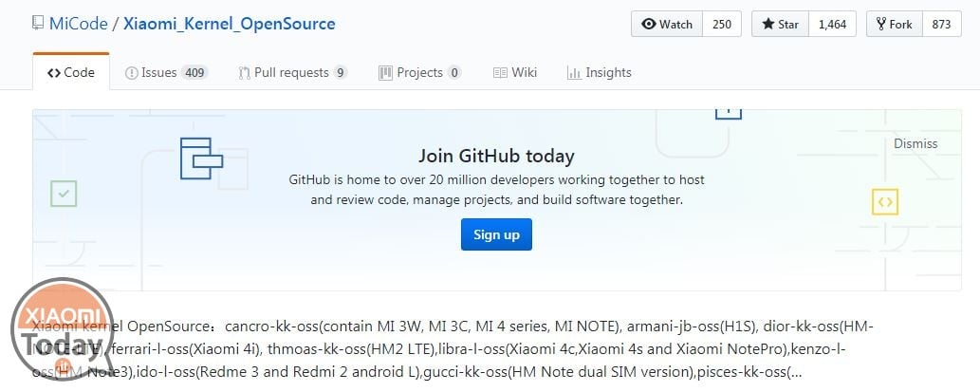This screenshot has height=392, width=980.
Task: Open the Projects tab
Action: pyautogui.click(x=420, y=72)
